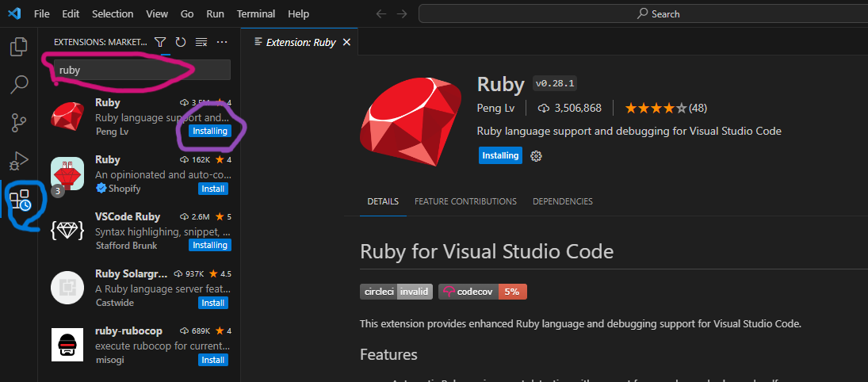The height and width of the screenshot is (382, 868).
Task: Open the Run menu
Action: tap(216, 13)
